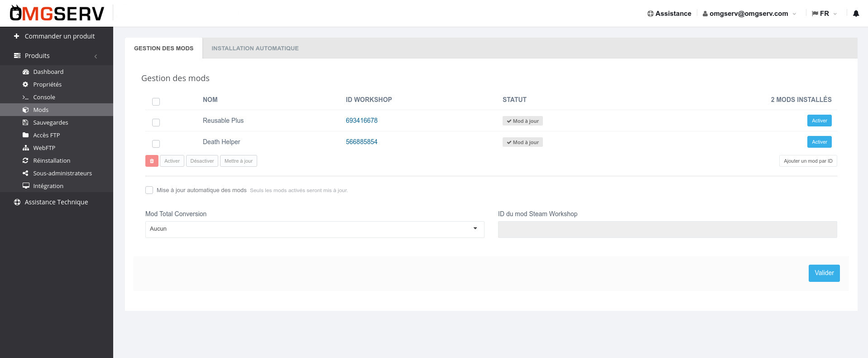
Task: Open notifications with the bell icon
Action: (x=856, y=14)
